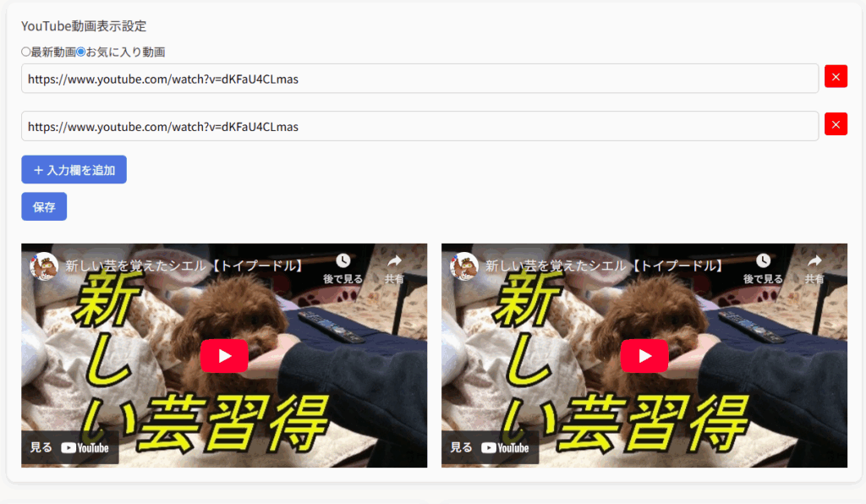Viewport: 866px width, 504px height.
Task: Play the left video with red play button
Action: click(224, 356)
